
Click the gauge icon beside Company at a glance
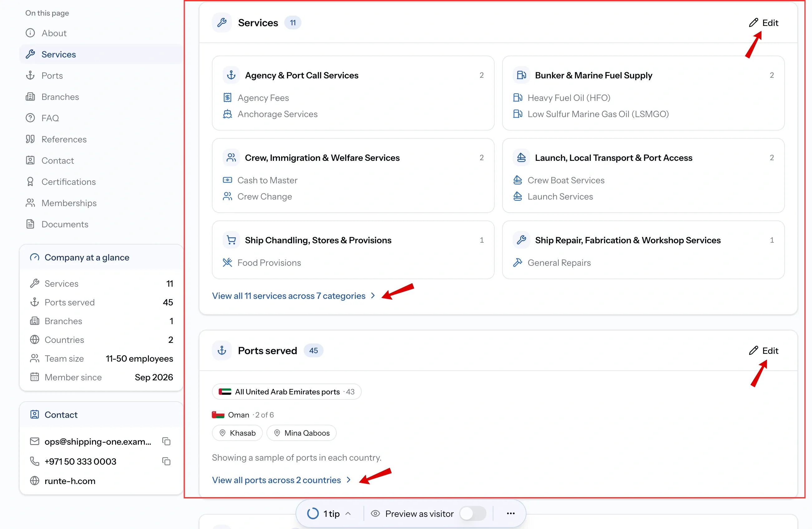click(34, 258)
